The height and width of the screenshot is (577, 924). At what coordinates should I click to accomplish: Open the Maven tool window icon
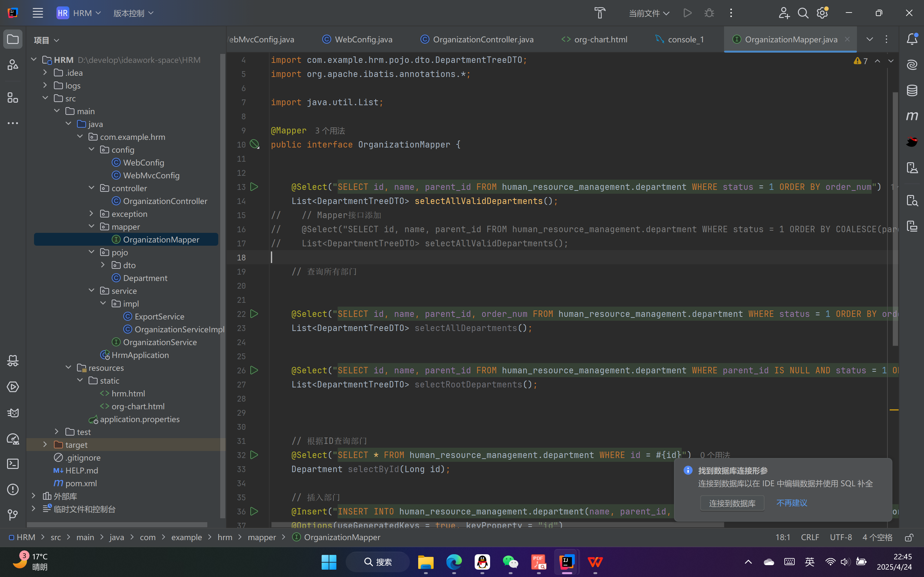[x=912, y=116]
